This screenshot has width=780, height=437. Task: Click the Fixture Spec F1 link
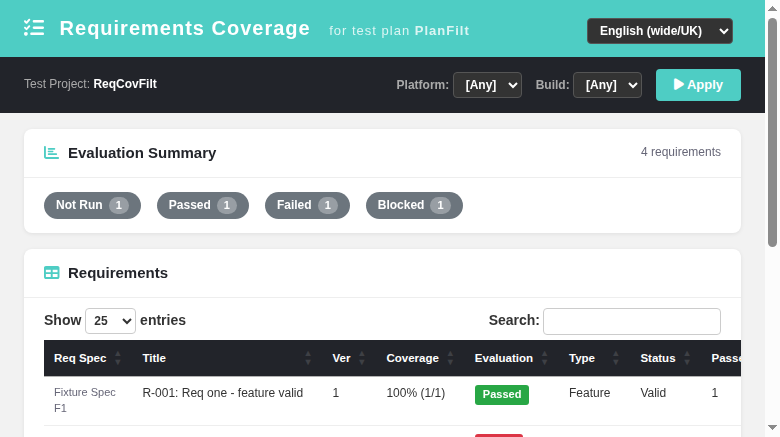[x=85, y=400]
